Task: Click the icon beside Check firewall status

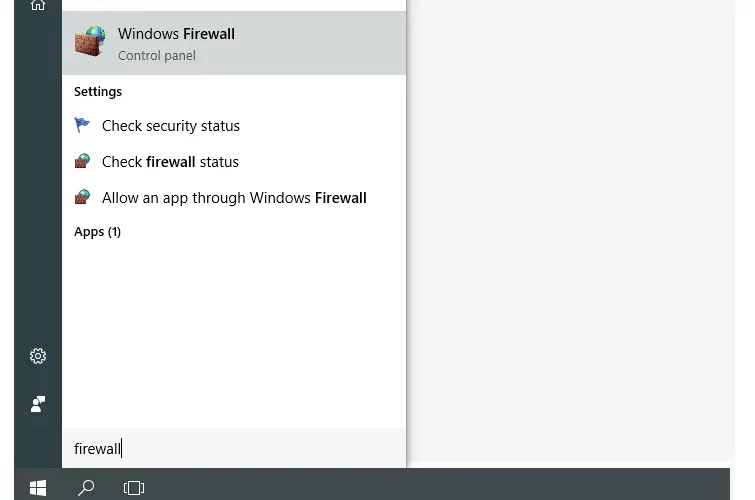Action: coord(82,161)
